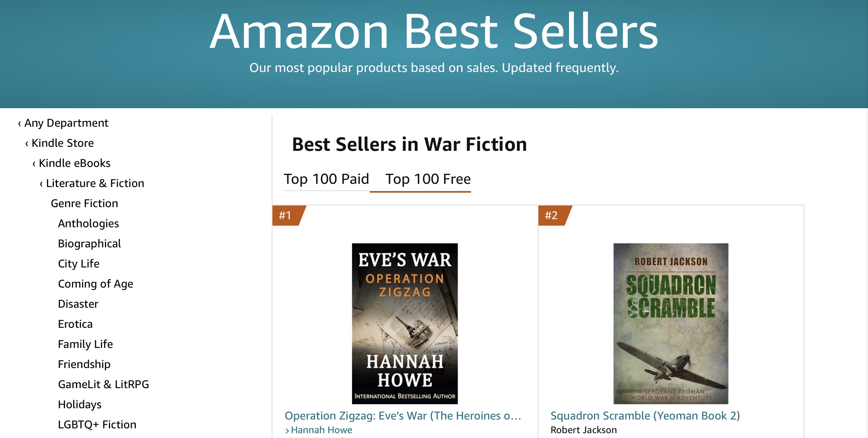Click the Squadron Scramble book cover
Viewport: 868px width, 438px height.
671,323
